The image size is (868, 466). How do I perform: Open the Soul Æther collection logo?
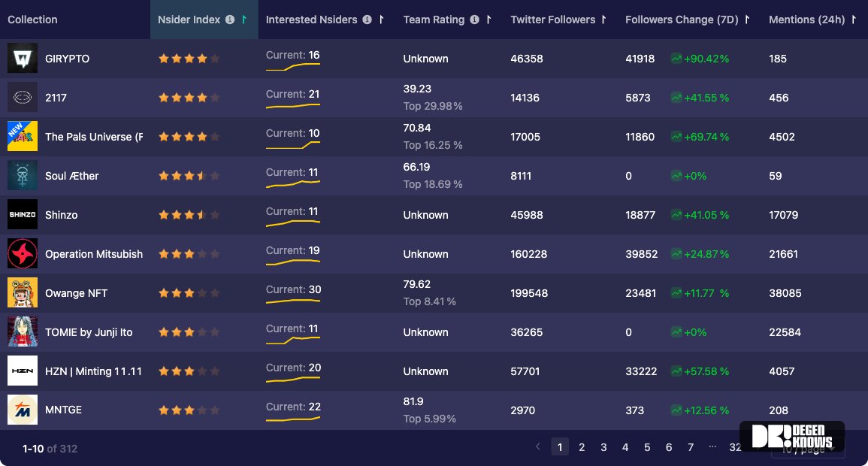click(22, 175)
